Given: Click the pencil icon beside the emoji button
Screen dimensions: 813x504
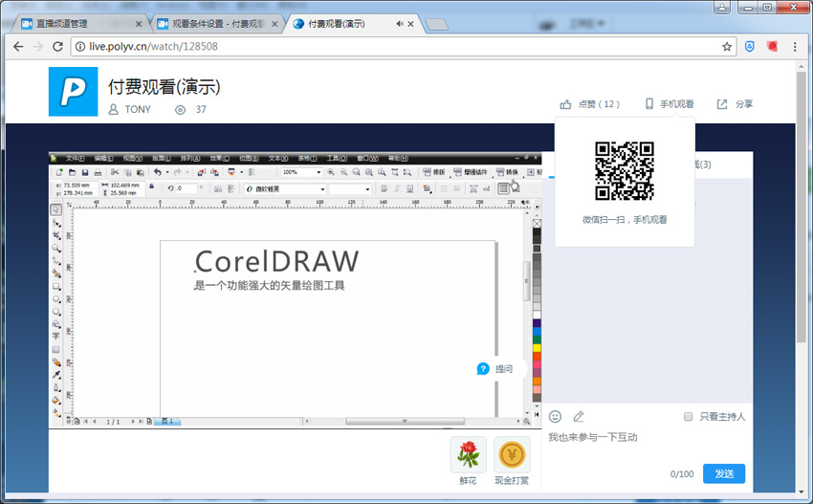Looking at the screenshot, I should coord(579,416).
